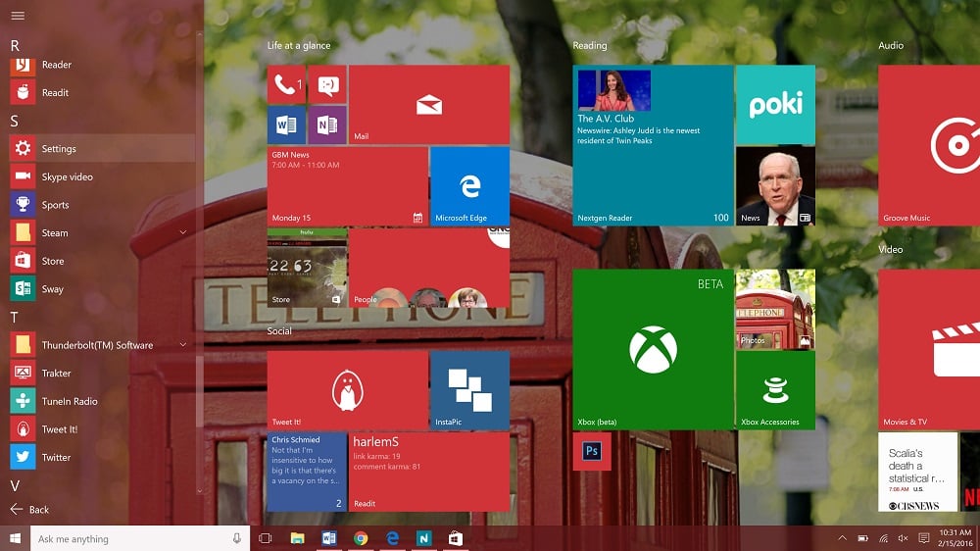Open the Photos tile
Screen dimensions: 980x551
[x=775, y=309]
